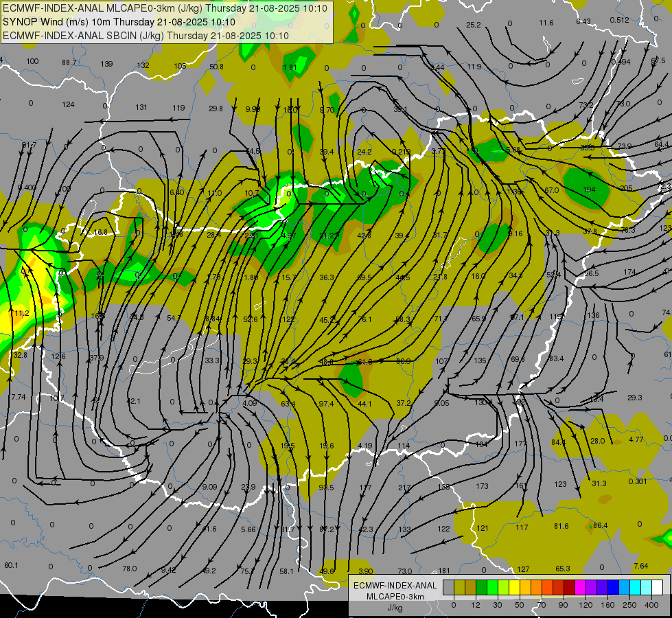Screen dimensions: 672x618
Task: Click the magenta legend swatch
Action: coord(580,588)
